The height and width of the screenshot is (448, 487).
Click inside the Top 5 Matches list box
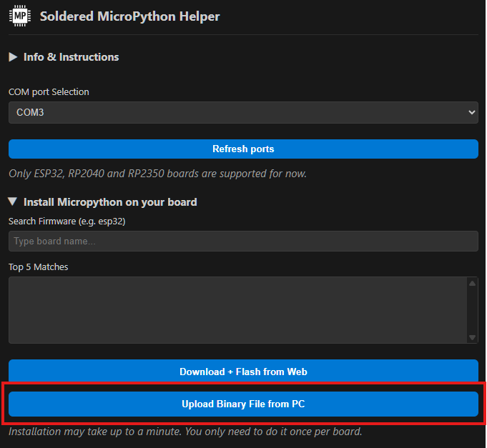tap(236, 310)
